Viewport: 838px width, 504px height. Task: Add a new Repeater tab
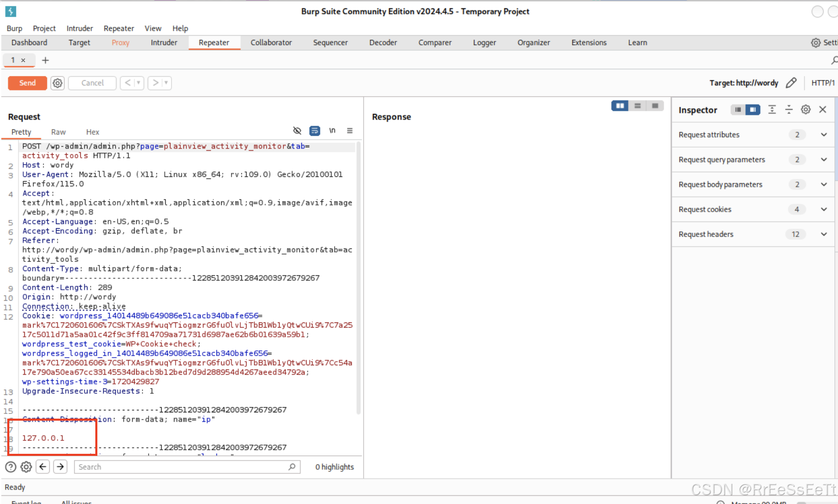[x=45, y=60]
